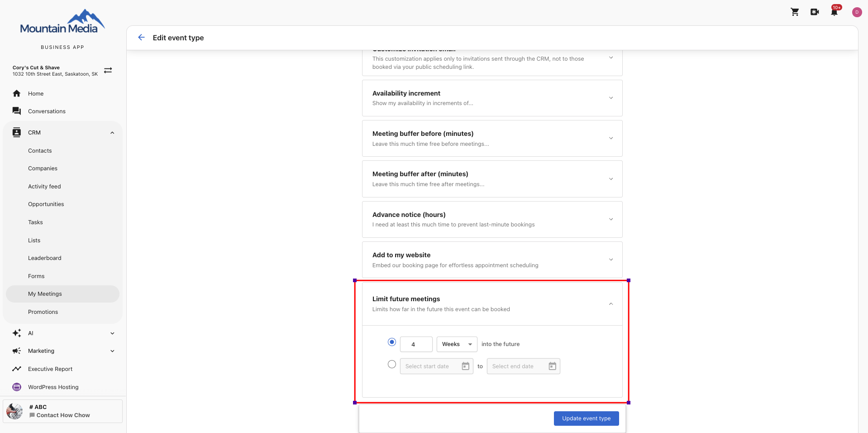
Task: Click the Limit future meetings heading
Action: 406,299
